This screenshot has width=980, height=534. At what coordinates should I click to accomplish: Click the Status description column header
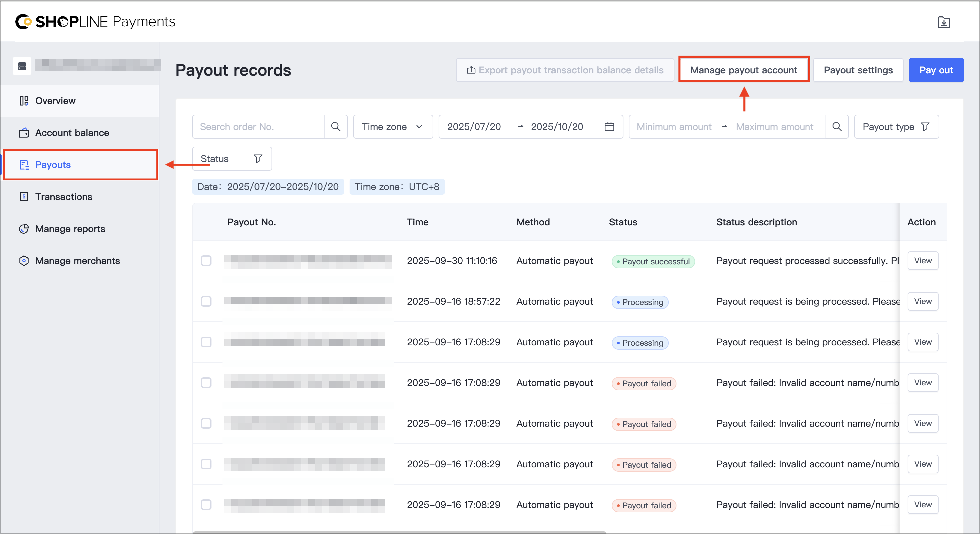click(x=757, y=222)
